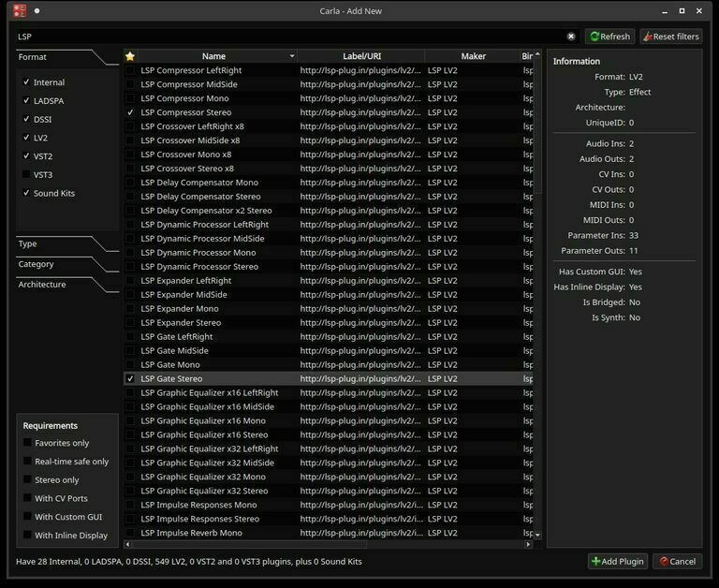Toggle the LADSPA format checkbox
Viewport: 719px width, 588px height.
(26, 100)
